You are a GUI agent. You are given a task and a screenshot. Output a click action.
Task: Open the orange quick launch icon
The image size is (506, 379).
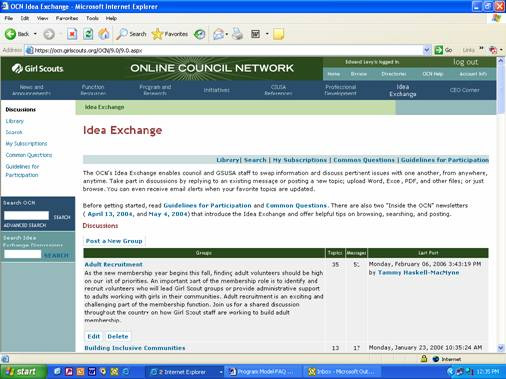[x=80, y=371]
